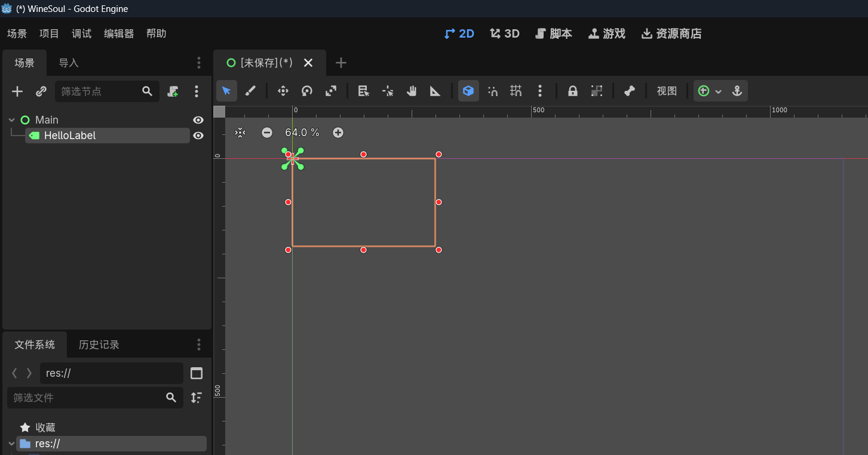Switch to Rotate mode tool
This screenshot has height=455, width=868.
[x=307, y=91]
